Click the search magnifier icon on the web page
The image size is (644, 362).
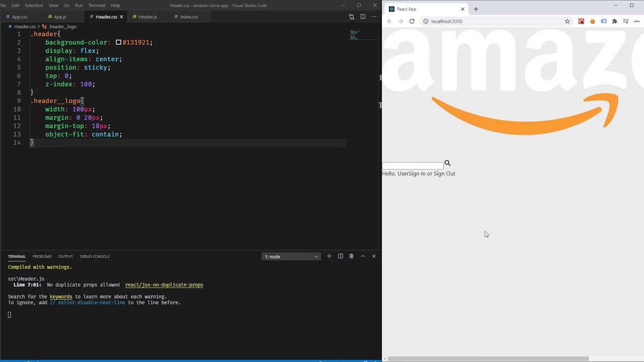point(447,163)
